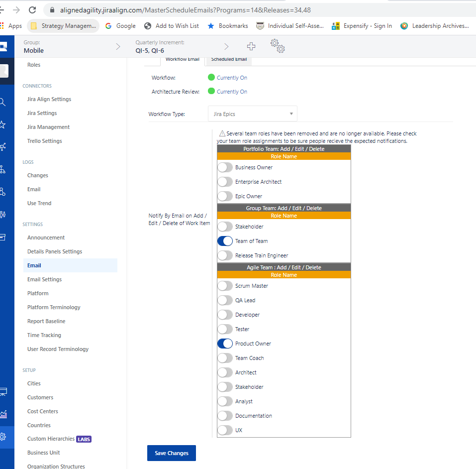
Task: Open the Expensify - Sign In bookmark
Action: point(362,26)
